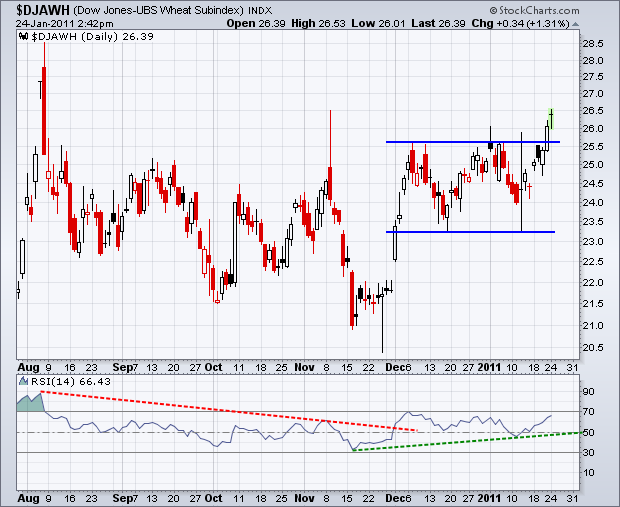
Task: Click the 23.0 price axis label
Action: (593, 241)
